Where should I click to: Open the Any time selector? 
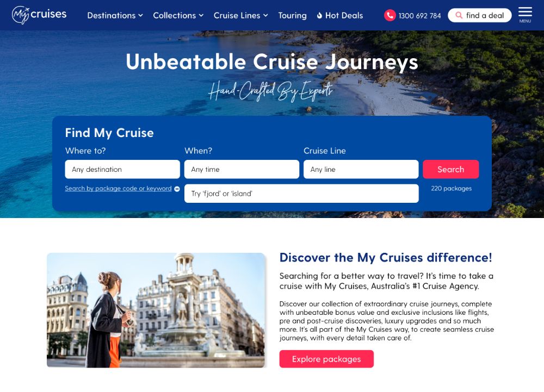242,169
